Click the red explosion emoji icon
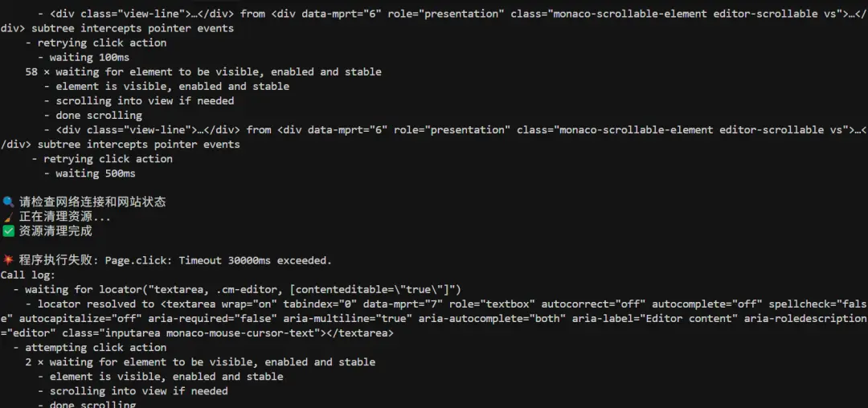 (9, 260)
